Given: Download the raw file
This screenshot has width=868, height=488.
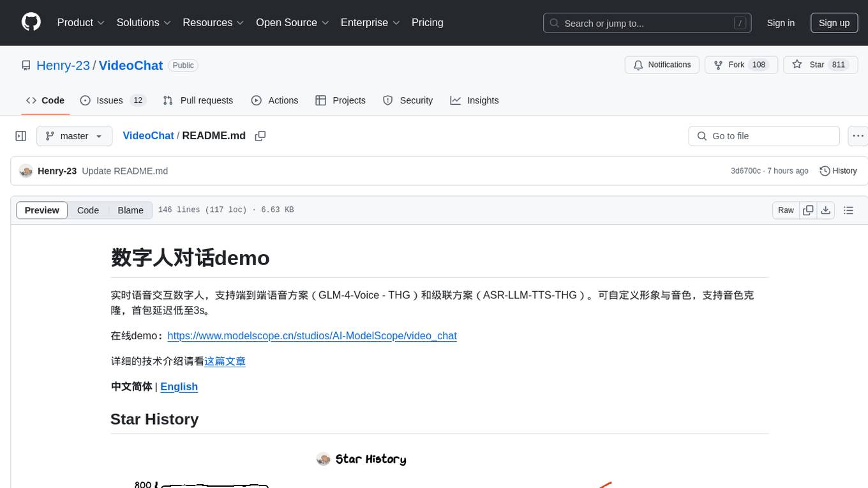Looking at the screenshot, I should click(825, 210).
